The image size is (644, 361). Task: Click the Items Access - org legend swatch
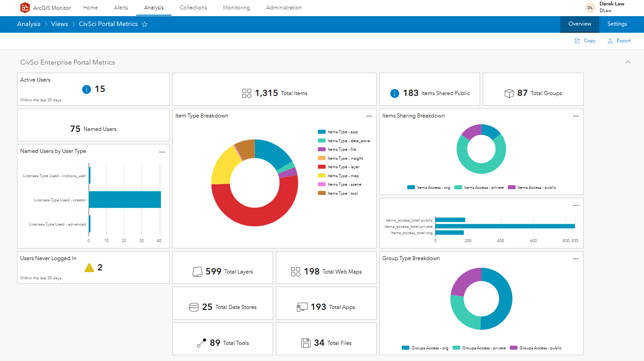[411, 187]
